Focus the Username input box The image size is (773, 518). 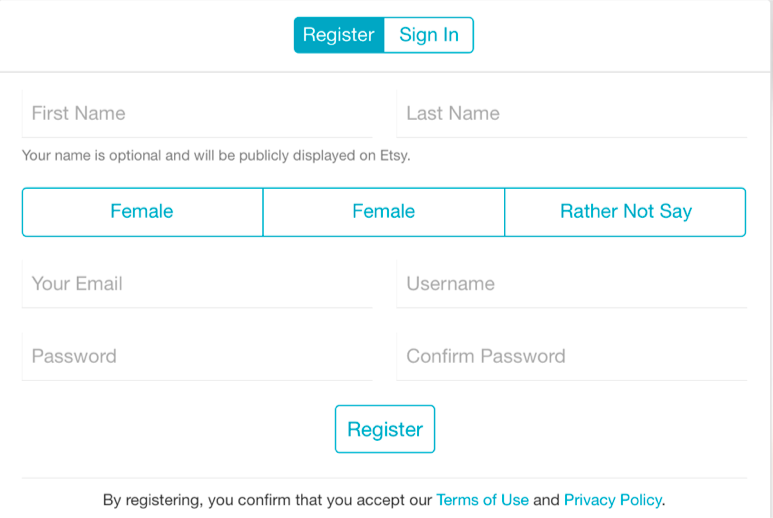[572, 284]
